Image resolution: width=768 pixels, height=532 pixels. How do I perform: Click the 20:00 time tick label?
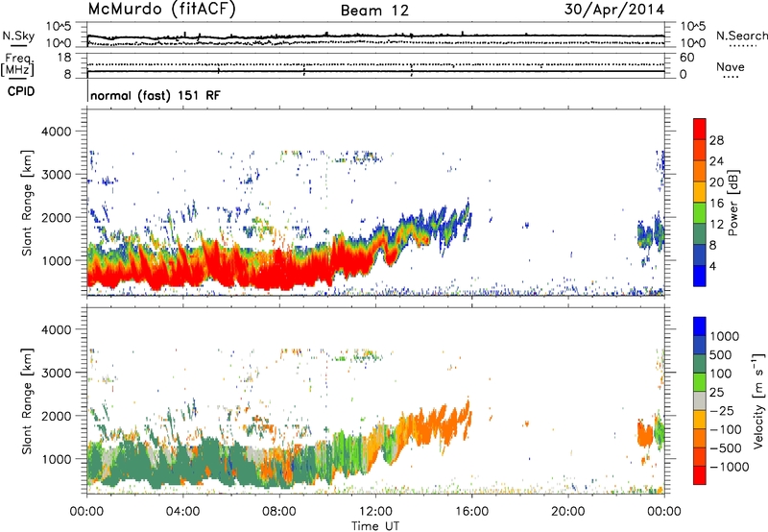click(567, 512)
